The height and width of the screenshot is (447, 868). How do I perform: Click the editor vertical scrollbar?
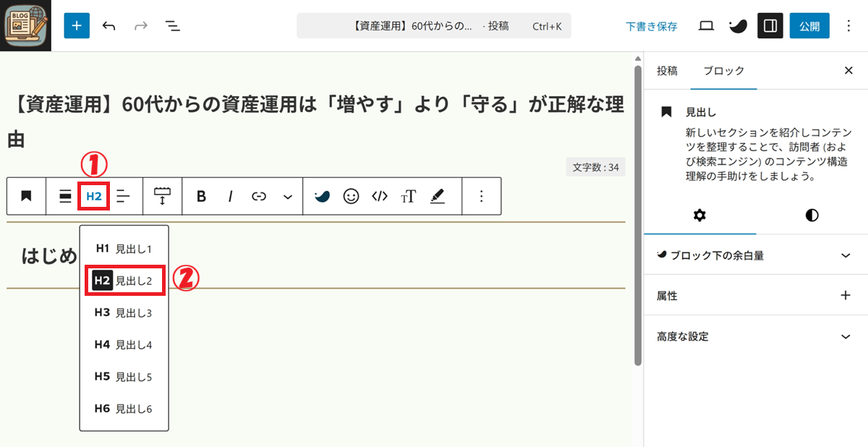click(x=637, y=217)
